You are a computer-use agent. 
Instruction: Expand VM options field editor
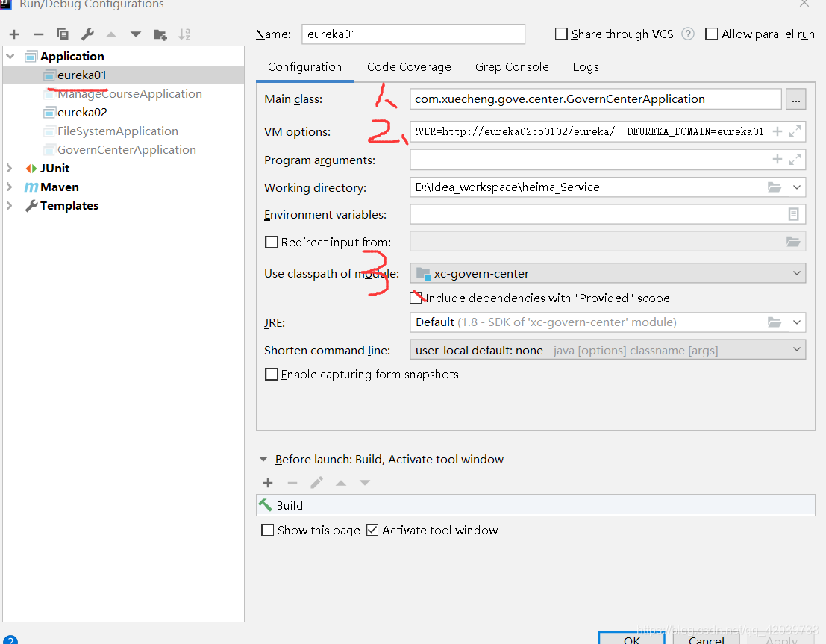coord(795,131)
